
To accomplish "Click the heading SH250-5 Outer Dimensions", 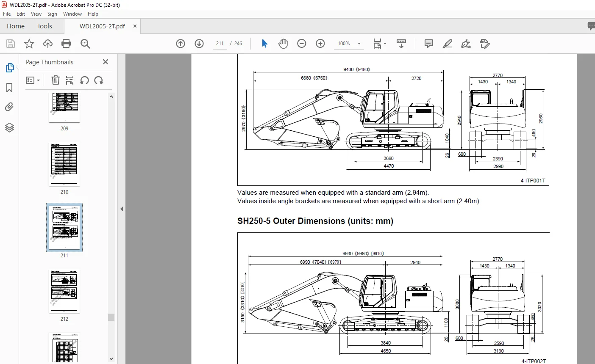I will point(315,221).
